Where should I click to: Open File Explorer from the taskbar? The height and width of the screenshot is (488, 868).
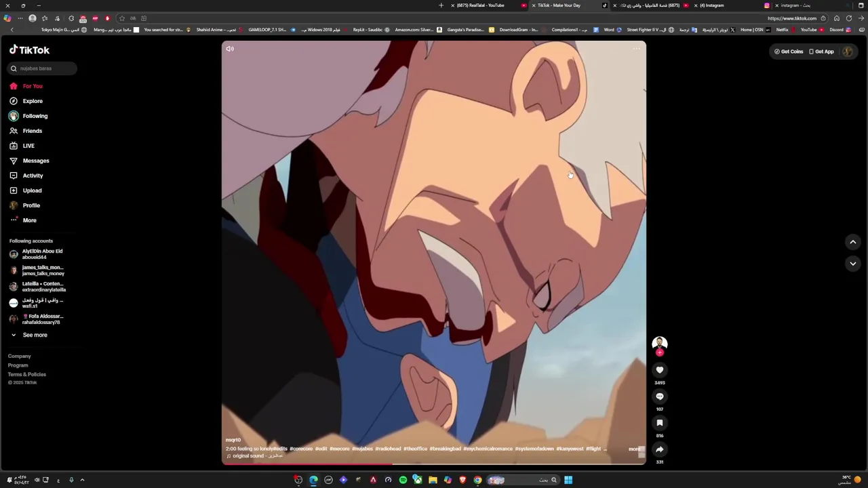pyautogui.click(x=433, y=480)
